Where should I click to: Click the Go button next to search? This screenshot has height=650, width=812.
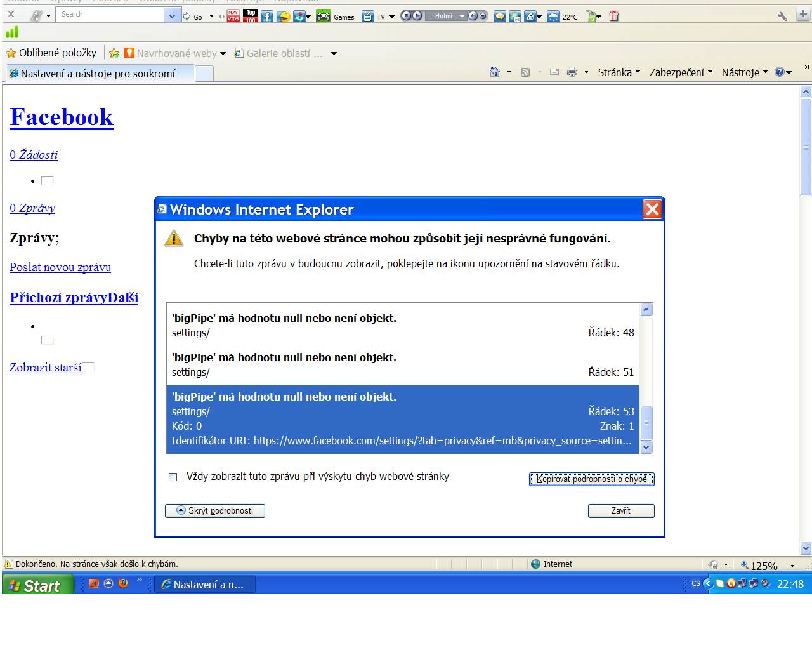pos(193,17)
